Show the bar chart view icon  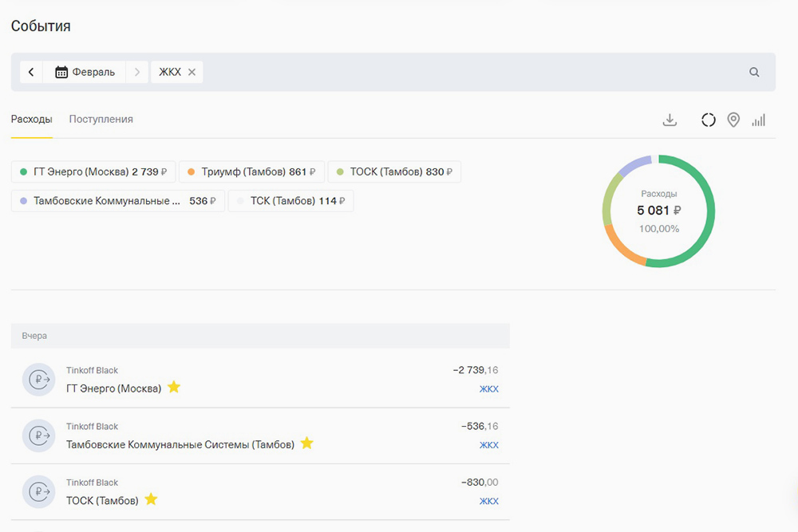pyautogui.click(x=758, y=120)
